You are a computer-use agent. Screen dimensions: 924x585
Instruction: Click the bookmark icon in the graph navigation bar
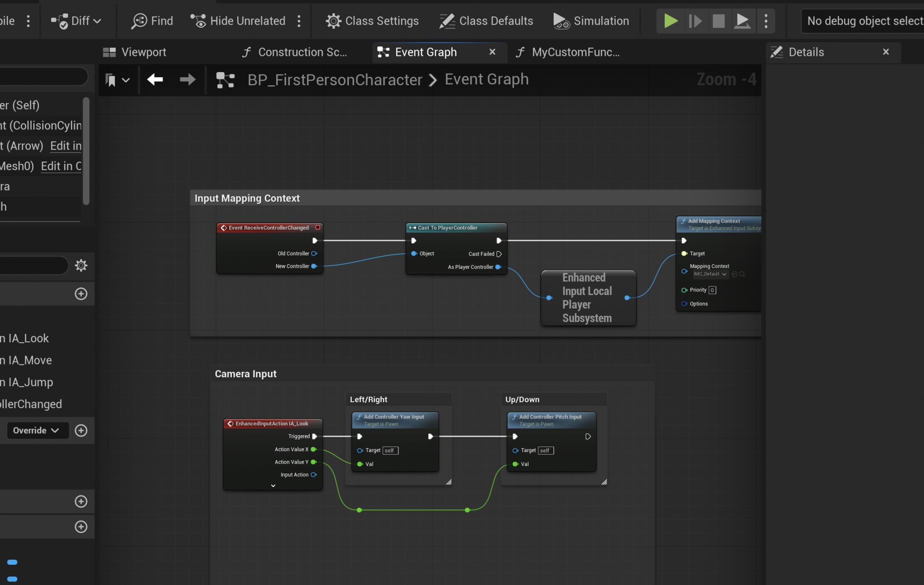(x=111, y=79)
